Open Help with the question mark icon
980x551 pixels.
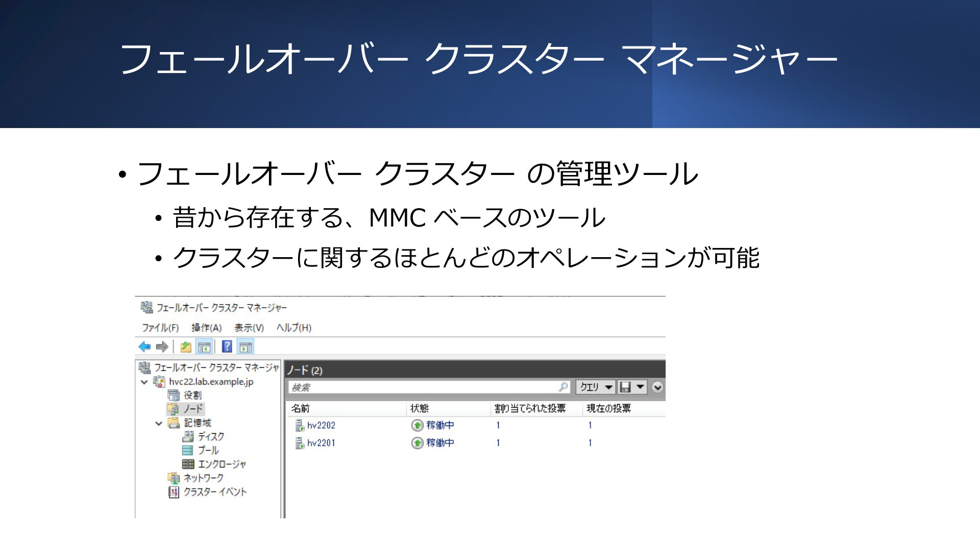pos(227,347)
